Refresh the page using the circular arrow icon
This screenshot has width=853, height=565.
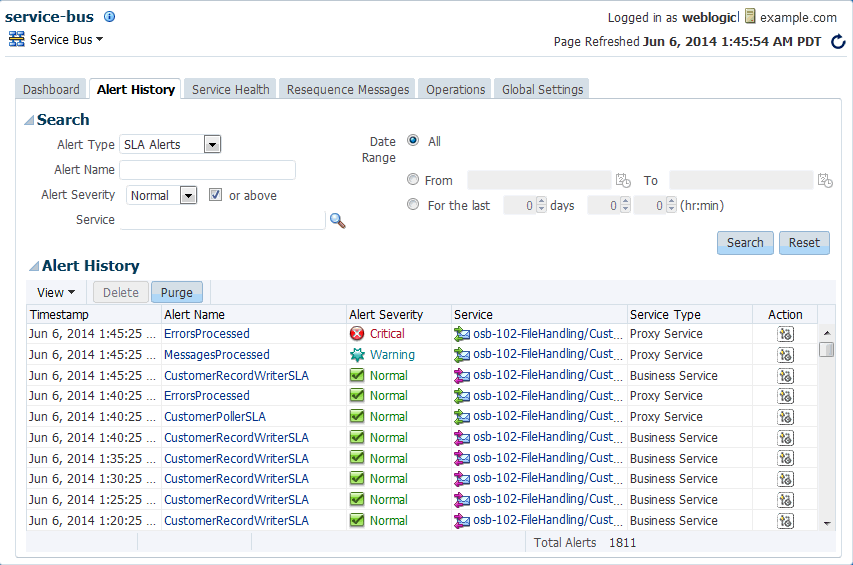tap(838, 41)
